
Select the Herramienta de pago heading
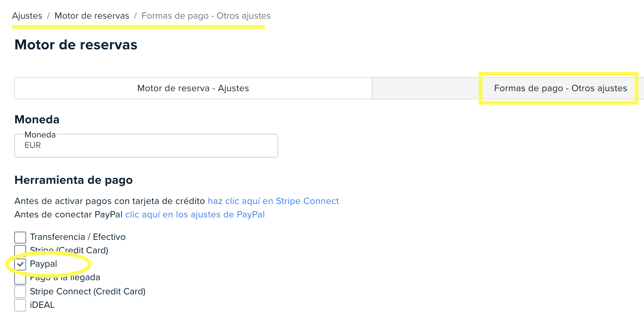pyautogui.click(x=74, y=180)
